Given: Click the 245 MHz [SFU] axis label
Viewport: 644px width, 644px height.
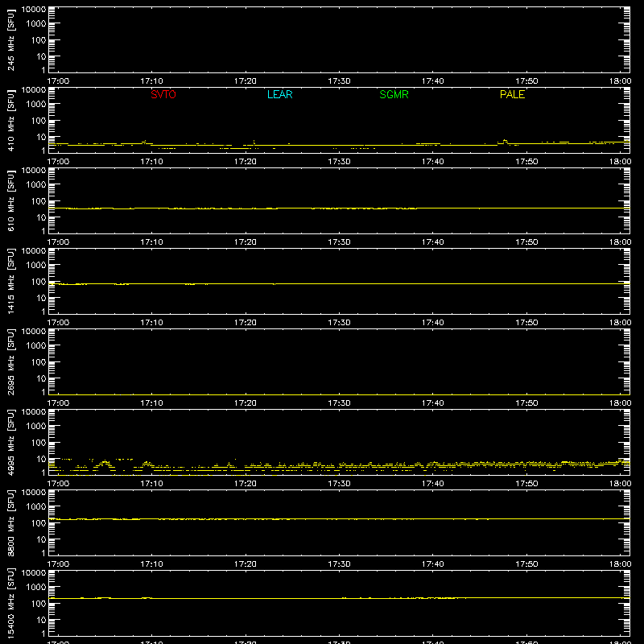Looking at the screenshot, I should pyautogui.click(x=11, y=40).
